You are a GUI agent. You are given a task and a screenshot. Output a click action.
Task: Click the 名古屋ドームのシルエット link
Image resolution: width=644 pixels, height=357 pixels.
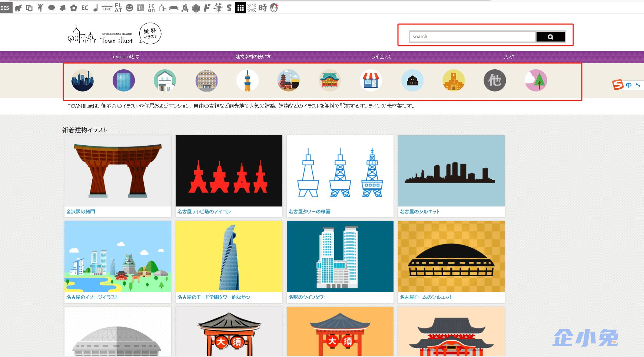tap(426, 297)
